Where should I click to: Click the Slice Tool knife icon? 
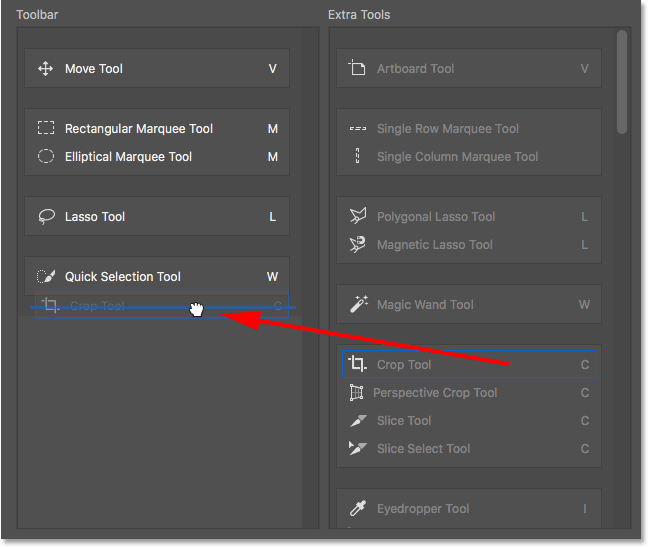358,421
